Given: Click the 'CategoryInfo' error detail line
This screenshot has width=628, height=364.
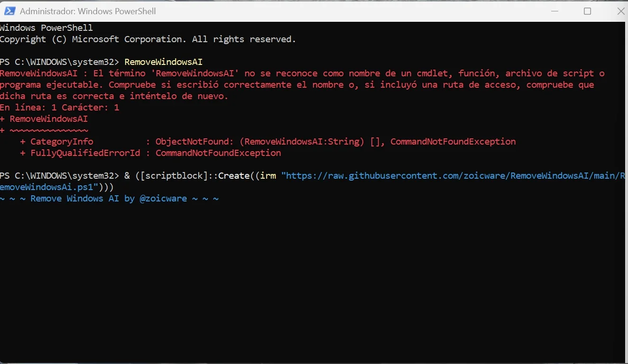Looking at the screenshot, I should tap(268, 142).
